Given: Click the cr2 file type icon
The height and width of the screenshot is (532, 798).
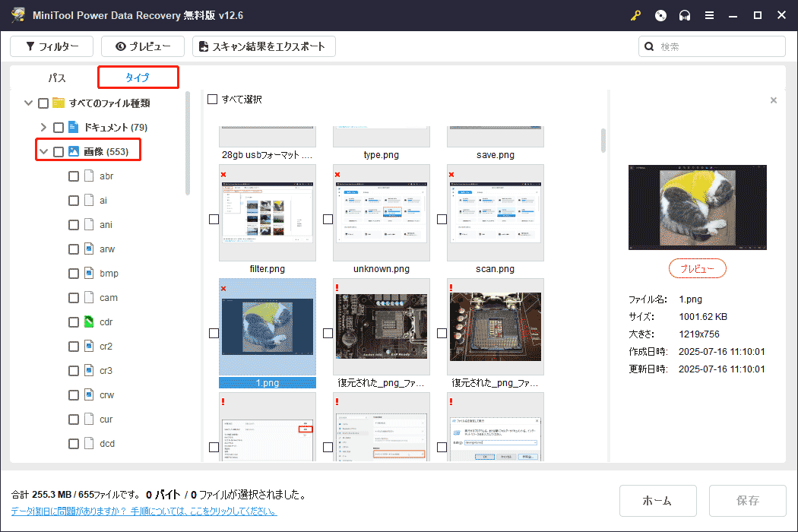Looking at the screenshot, I should tap(89, 347).
